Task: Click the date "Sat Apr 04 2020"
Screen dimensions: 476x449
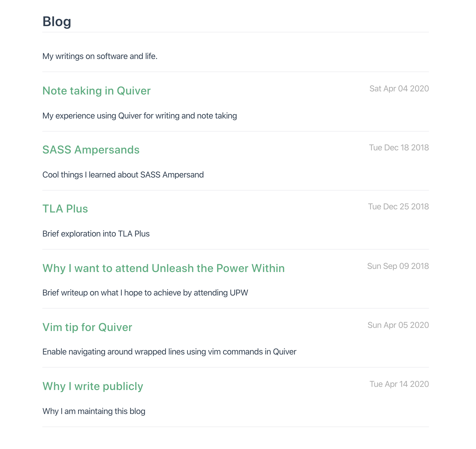Action: pos(399,89)
